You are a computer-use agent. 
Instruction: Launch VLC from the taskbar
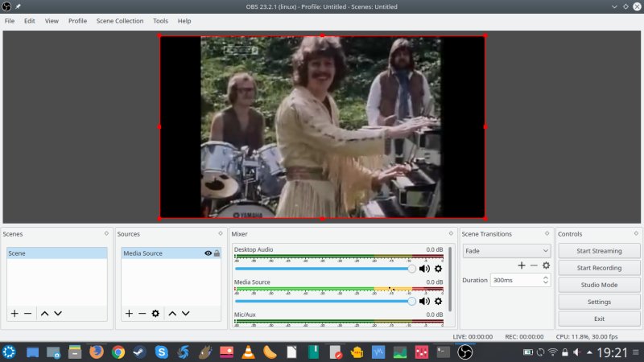[x=250, y=352]
